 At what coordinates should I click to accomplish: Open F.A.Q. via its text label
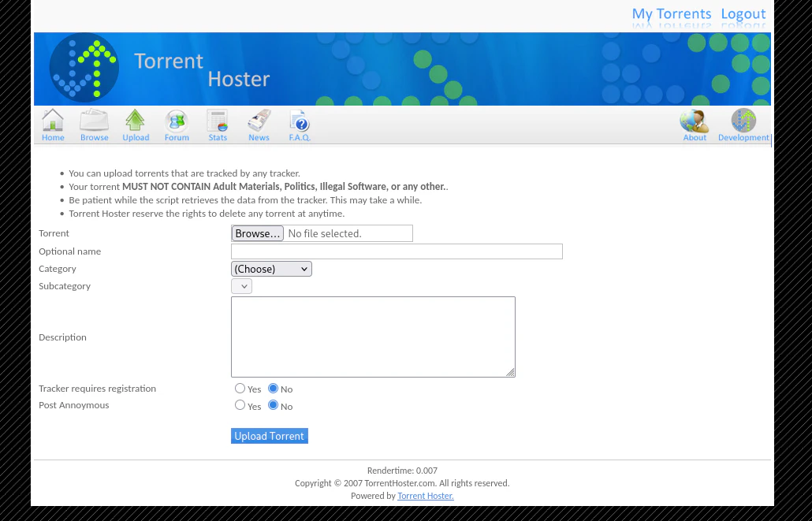coord(300,137)
